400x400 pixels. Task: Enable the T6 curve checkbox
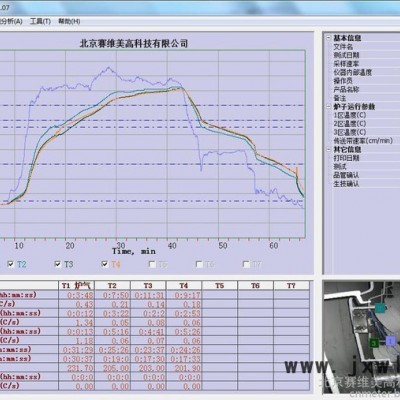pos(199,264)
